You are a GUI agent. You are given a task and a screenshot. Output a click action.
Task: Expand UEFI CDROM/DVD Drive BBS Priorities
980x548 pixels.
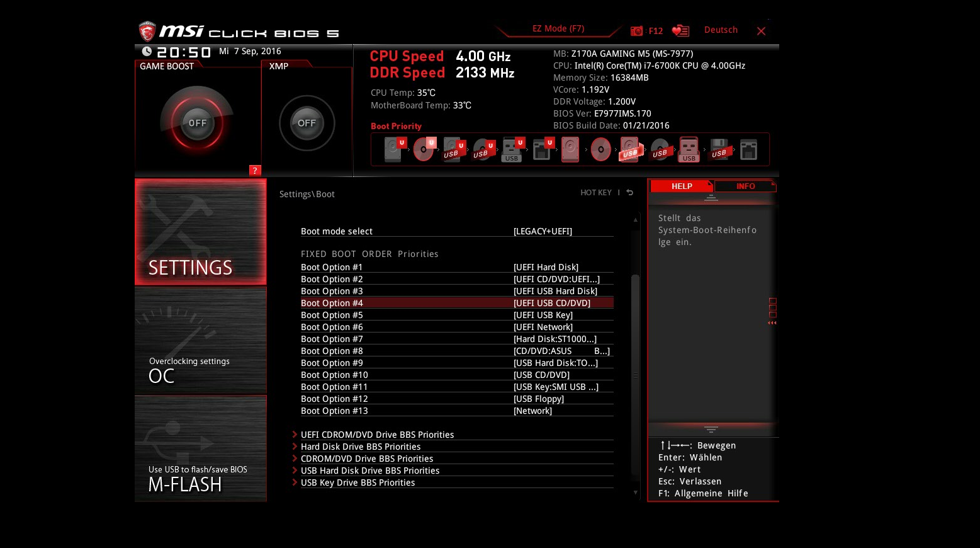click(x=377, y=434)
